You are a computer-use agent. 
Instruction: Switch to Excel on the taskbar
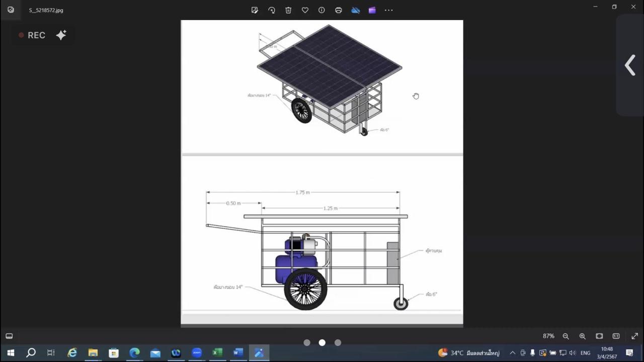[x=217, y=353]
